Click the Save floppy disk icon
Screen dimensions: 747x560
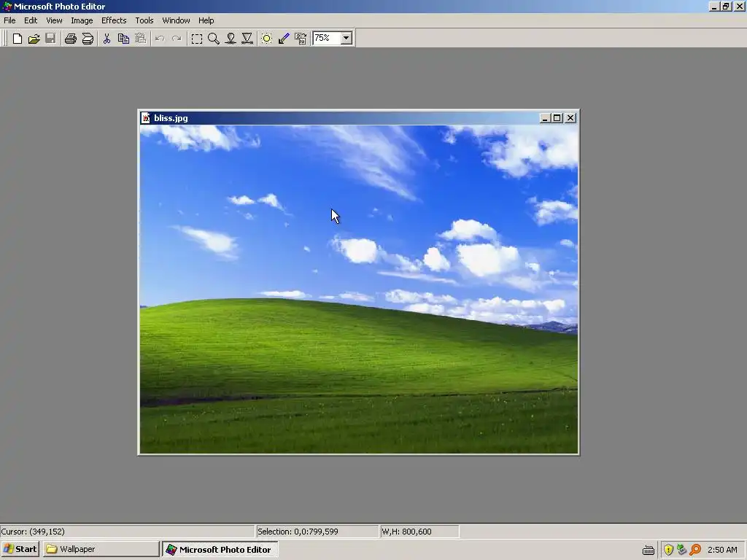coord(50,39)
